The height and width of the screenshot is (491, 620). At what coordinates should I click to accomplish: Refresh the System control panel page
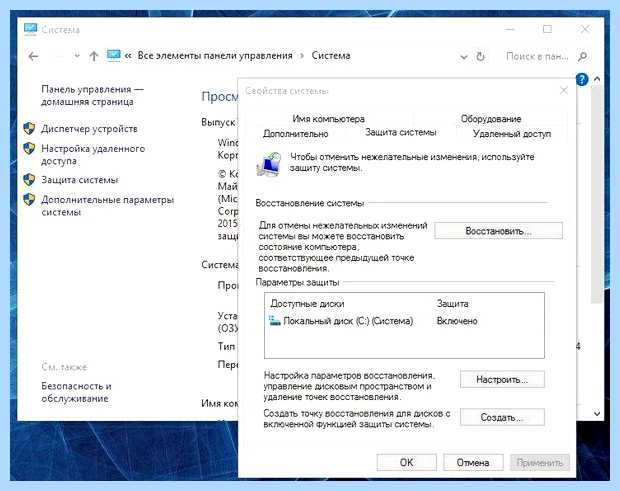(x=480, y=57)
